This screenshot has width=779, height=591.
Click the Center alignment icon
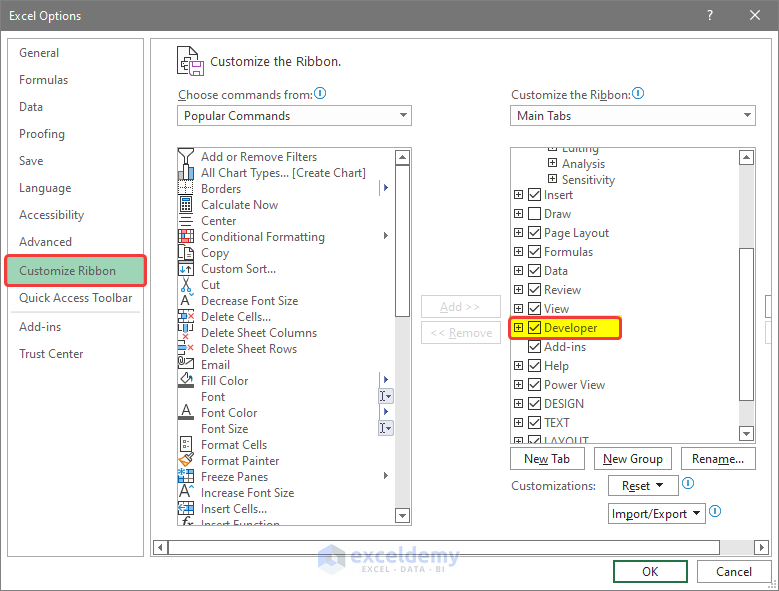[186, 221]
